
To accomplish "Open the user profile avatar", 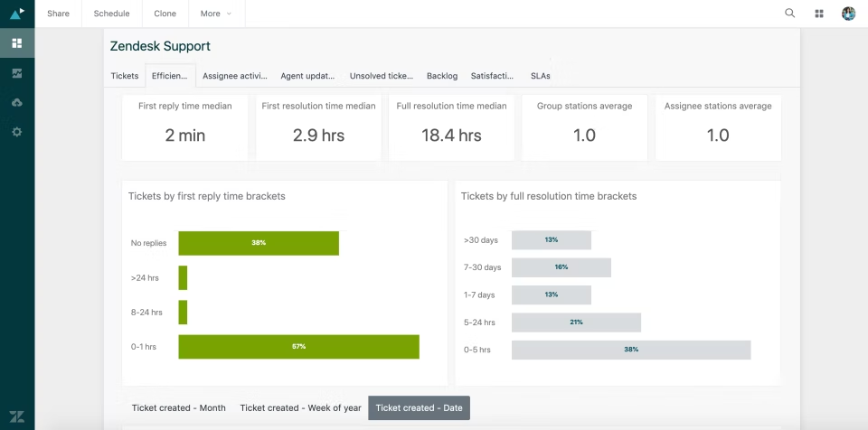I will pyautogui.click(x=848, y=14).
